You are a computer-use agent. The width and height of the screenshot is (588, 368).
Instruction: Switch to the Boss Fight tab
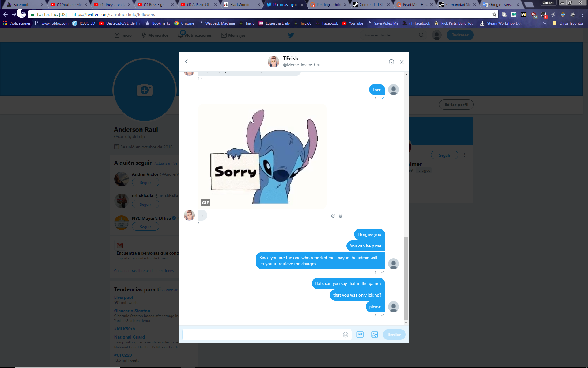coord(154,5)
